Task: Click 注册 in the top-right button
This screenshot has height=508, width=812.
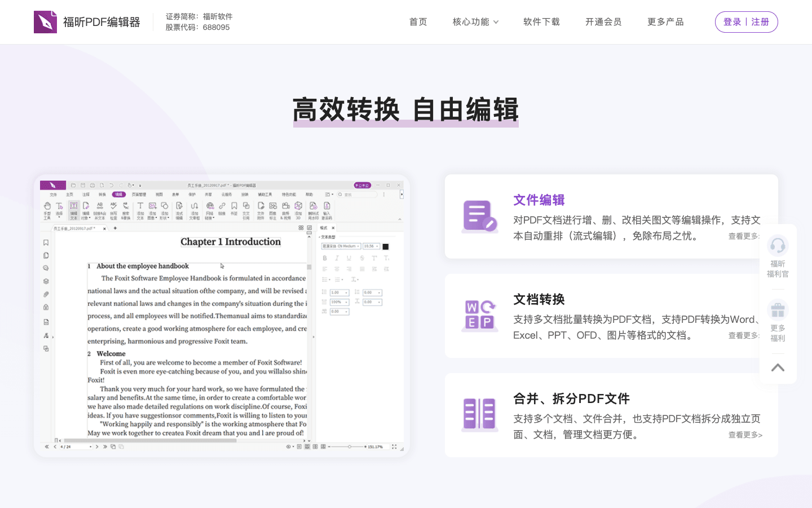Action: click(760, 22)
